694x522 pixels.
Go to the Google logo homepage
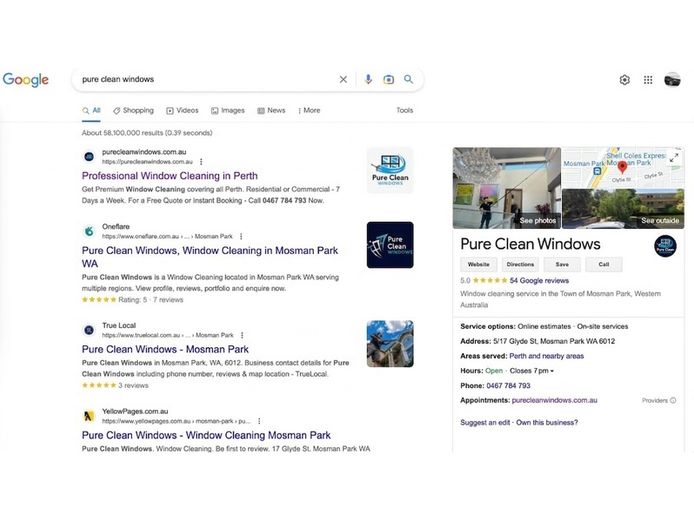point(26,80)
